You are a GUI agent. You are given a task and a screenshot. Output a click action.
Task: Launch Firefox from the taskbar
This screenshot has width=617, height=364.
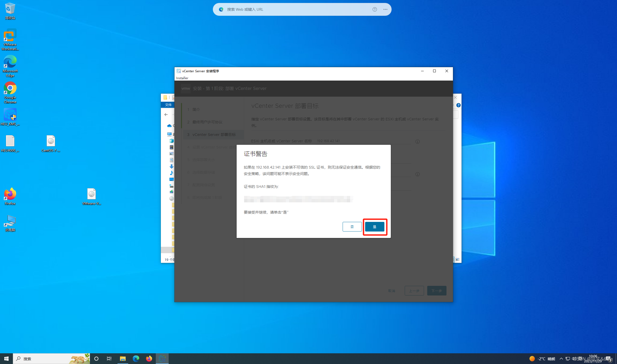[149, 358]
